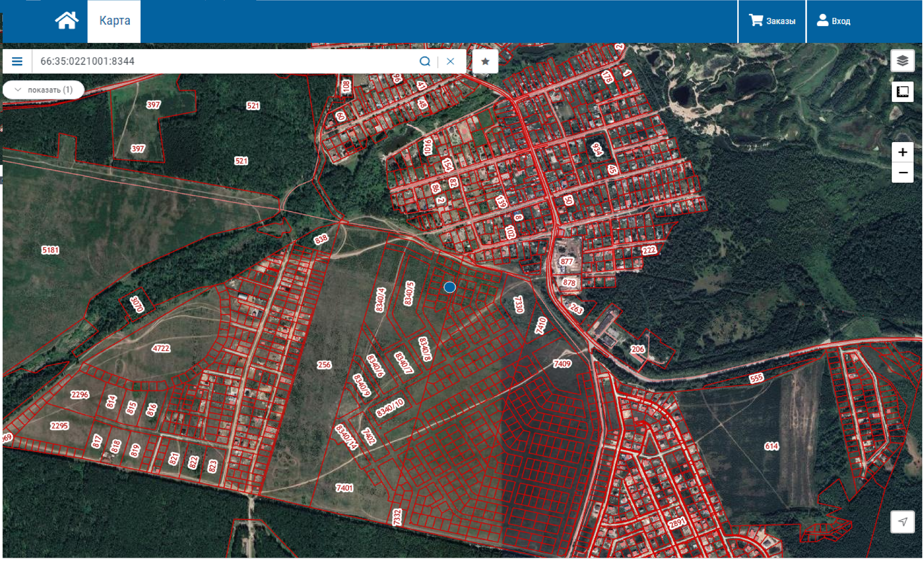Open the Заказы cart

pyautogui.click(x=772, y=21)
